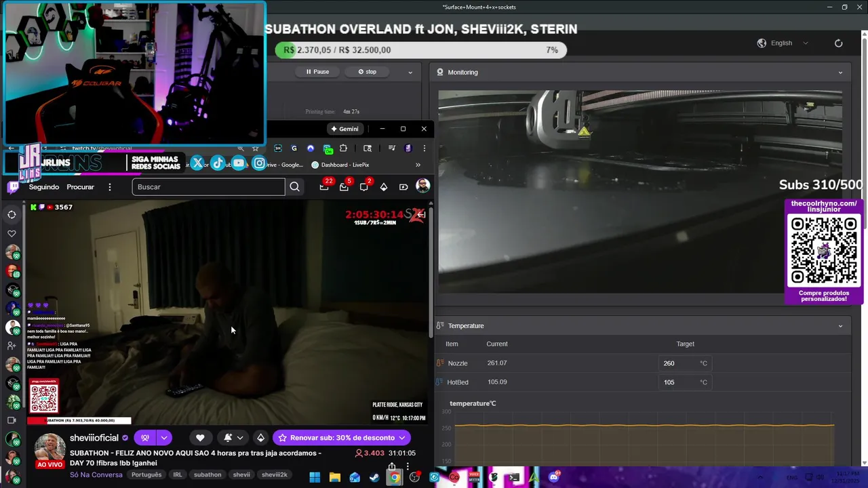The image size is (868, 488).
Task: Click the Twitch Buscar search field
Action: 208,187
